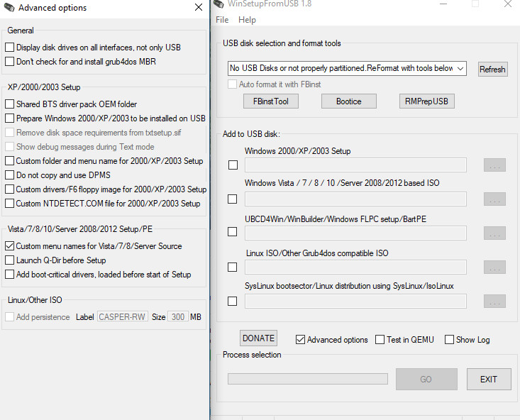Check Prepare Windows 2000/XP/2003 to be installed on USB
This screenshot has width=520, height=420.
tap(10, 118)
